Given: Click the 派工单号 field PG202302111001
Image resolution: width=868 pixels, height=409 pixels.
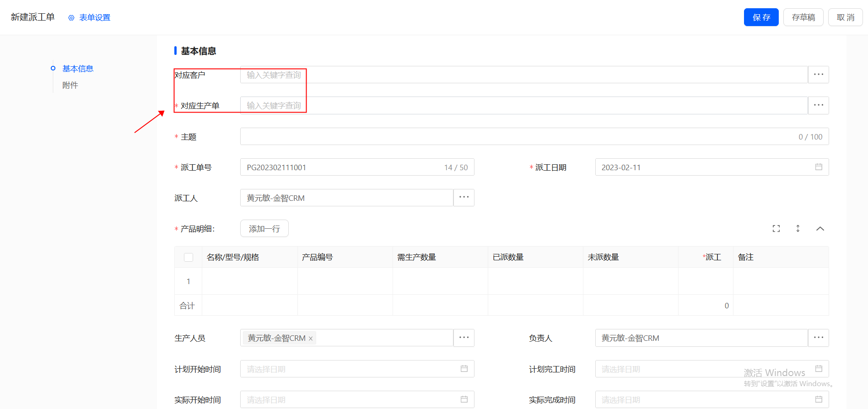Looking at the screenshot, I should tap(357, 167).
